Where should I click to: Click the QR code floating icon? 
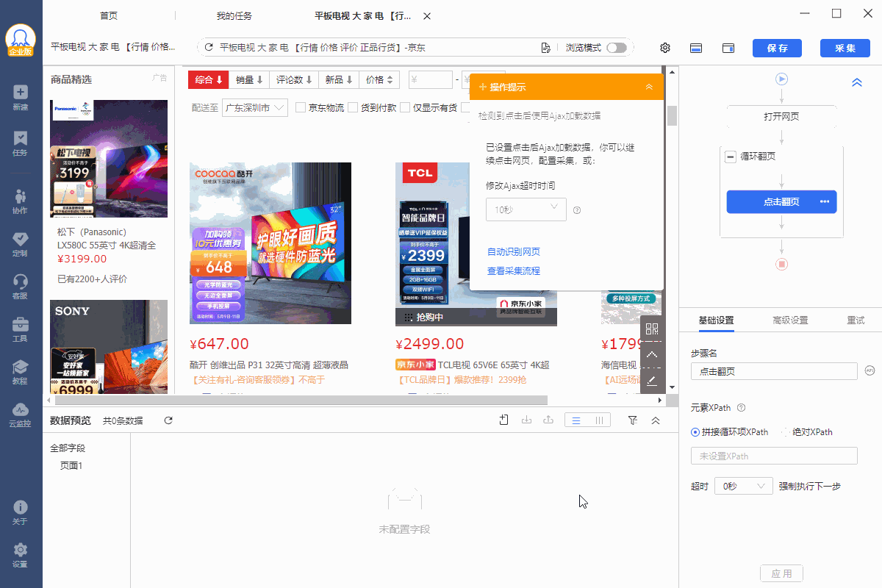tap(652, 329)
